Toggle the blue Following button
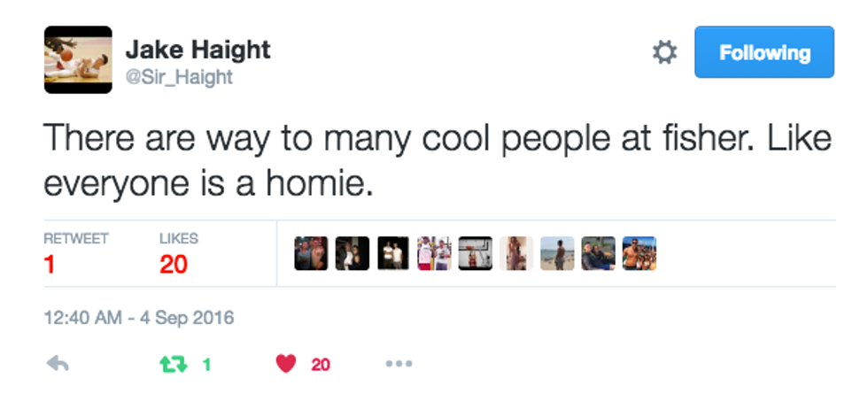This screenshot has height=394, width=868. (x=763, y=53)
